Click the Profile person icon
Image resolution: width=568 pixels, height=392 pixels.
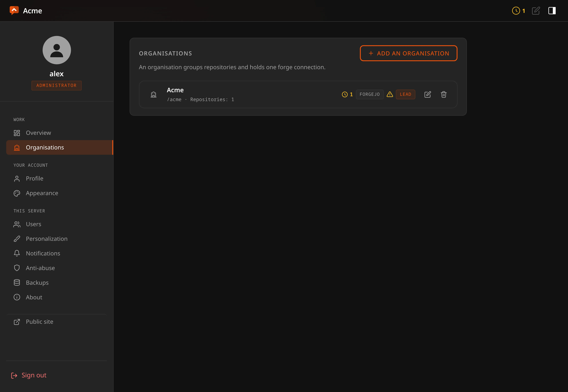coord(17,179)
